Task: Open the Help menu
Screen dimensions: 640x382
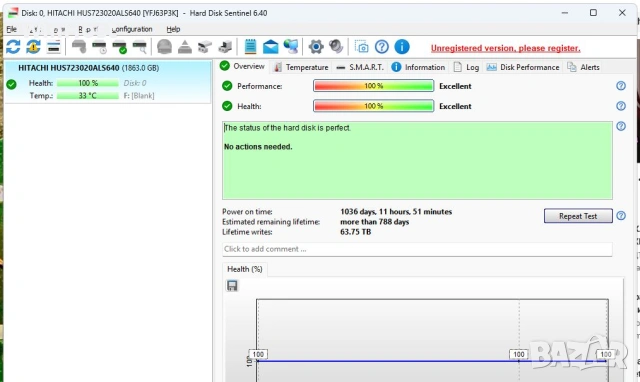Action: (x=173, y=29)
